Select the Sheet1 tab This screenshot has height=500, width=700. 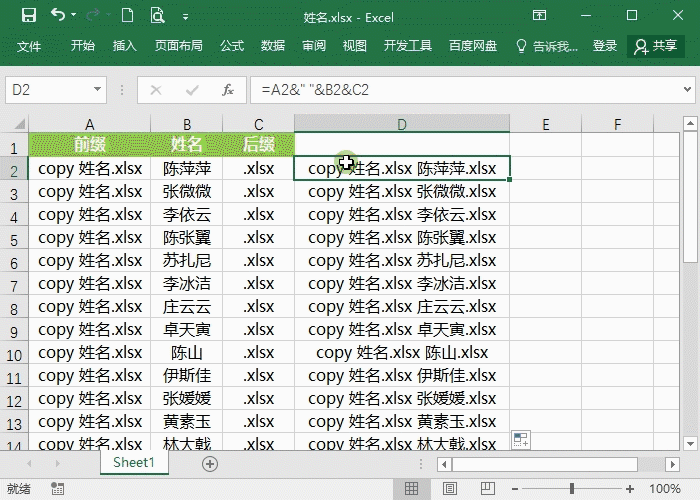point(134,462)
